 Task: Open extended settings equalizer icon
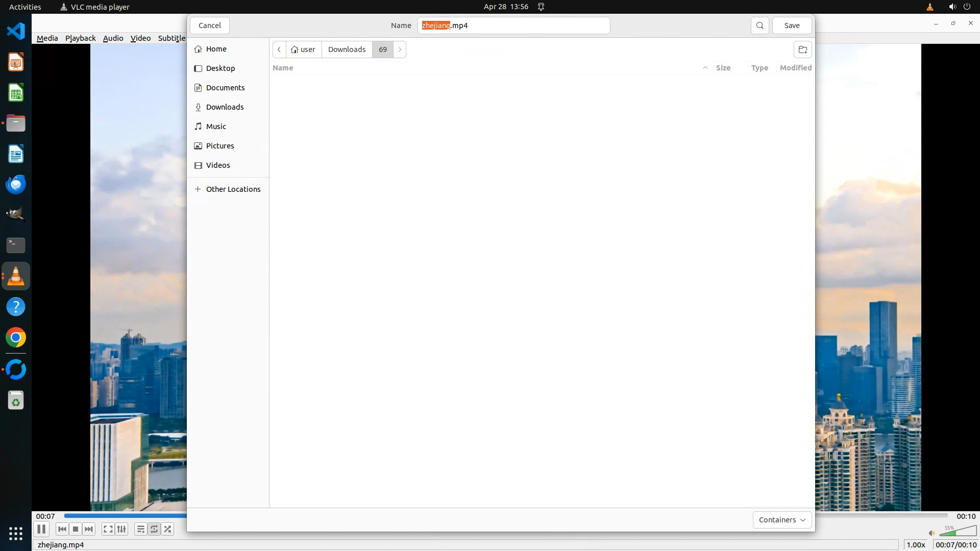coord(121,529)
